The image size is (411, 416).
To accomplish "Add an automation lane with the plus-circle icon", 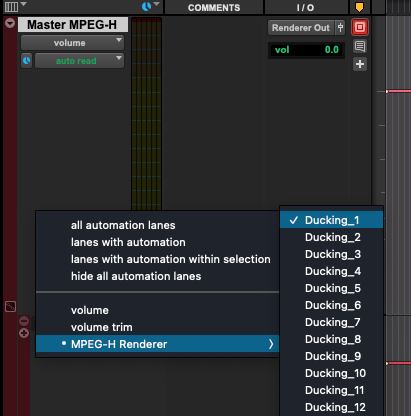I will [x=24, y=333].
